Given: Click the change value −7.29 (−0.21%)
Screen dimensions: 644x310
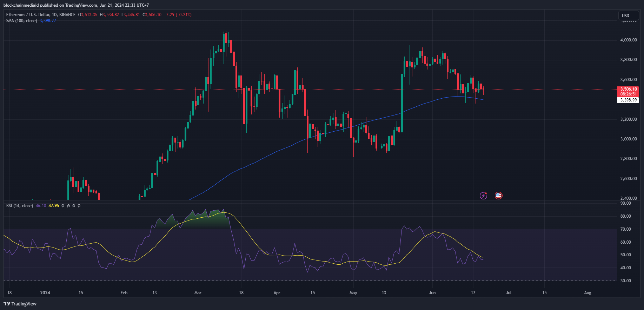Looking at the screenshot, I should pyautogui.click(x=178, y=15).
